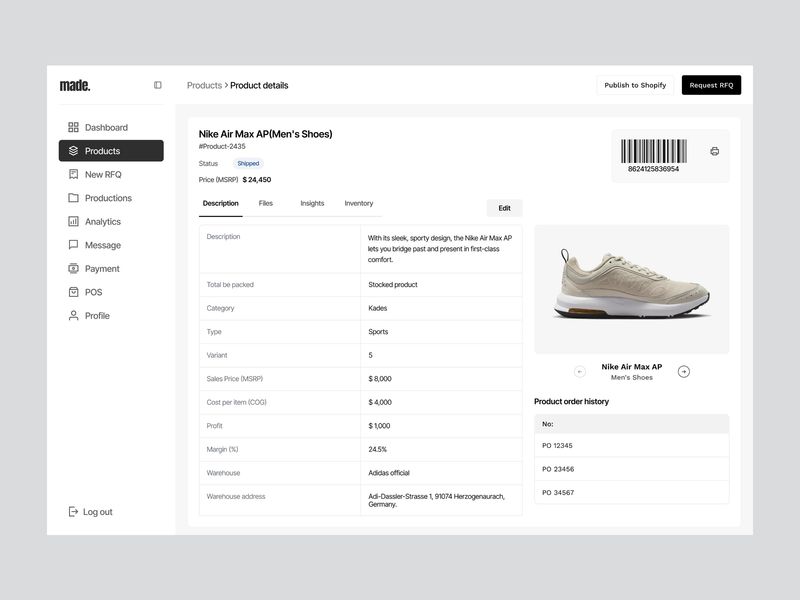The width and height of the screenshot is (800, 600).
Task: Open New RFQ via its sidebar icon
Action: click(x=73, y=174)
